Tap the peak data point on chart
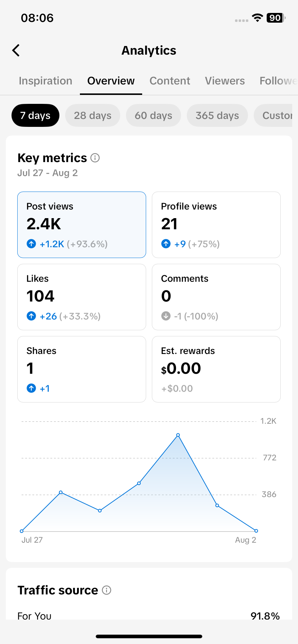Viewport: 298px width, 644px height. click(178, 435)
